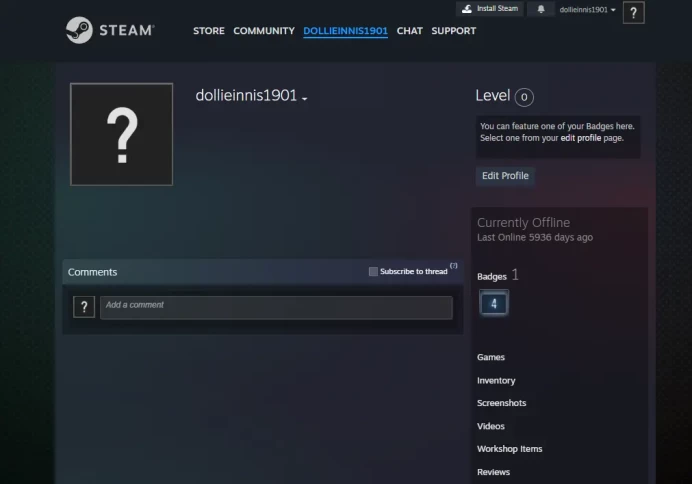This screenshot has height=484, width=692.
Task: Click the Install Steam button
Action: (490, 9)
